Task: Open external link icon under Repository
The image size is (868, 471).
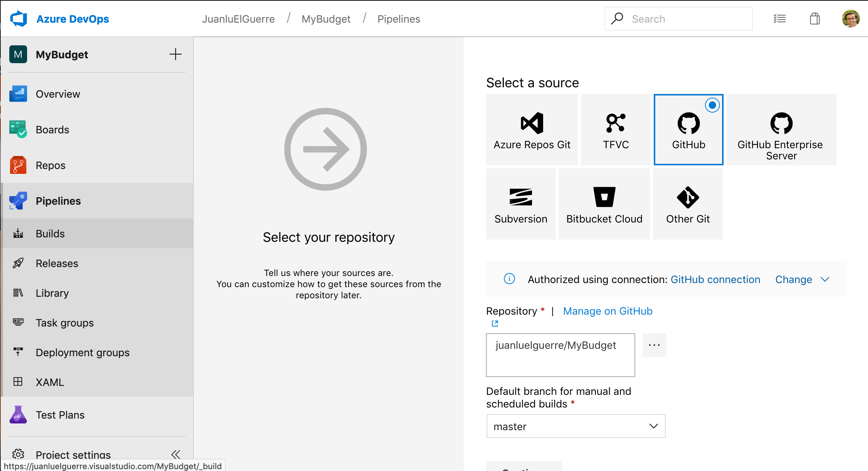Action: coord(495,324)
